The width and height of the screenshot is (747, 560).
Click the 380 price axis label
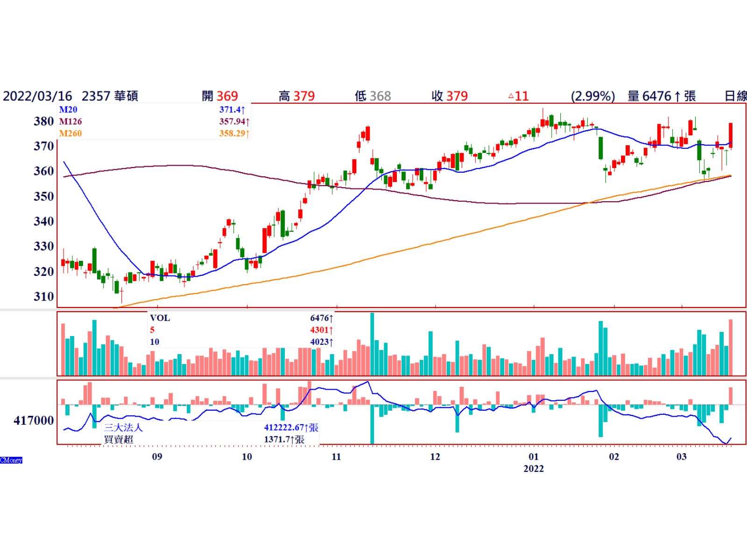44,121
